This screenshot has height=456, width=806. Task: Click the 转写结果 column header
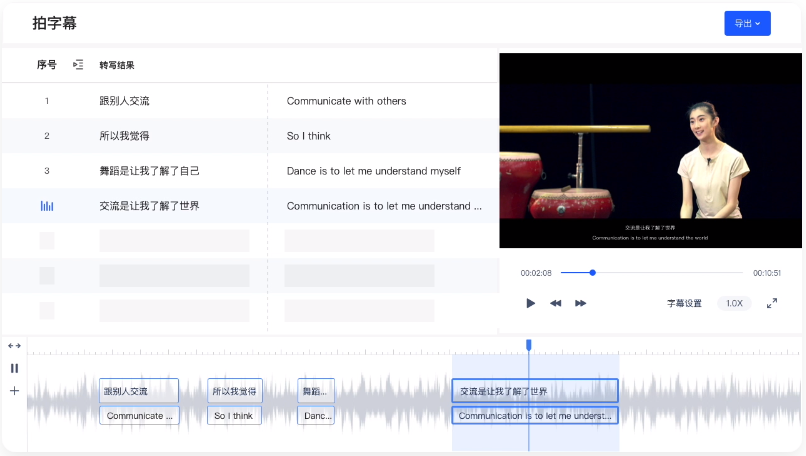[x=117, y=65]
